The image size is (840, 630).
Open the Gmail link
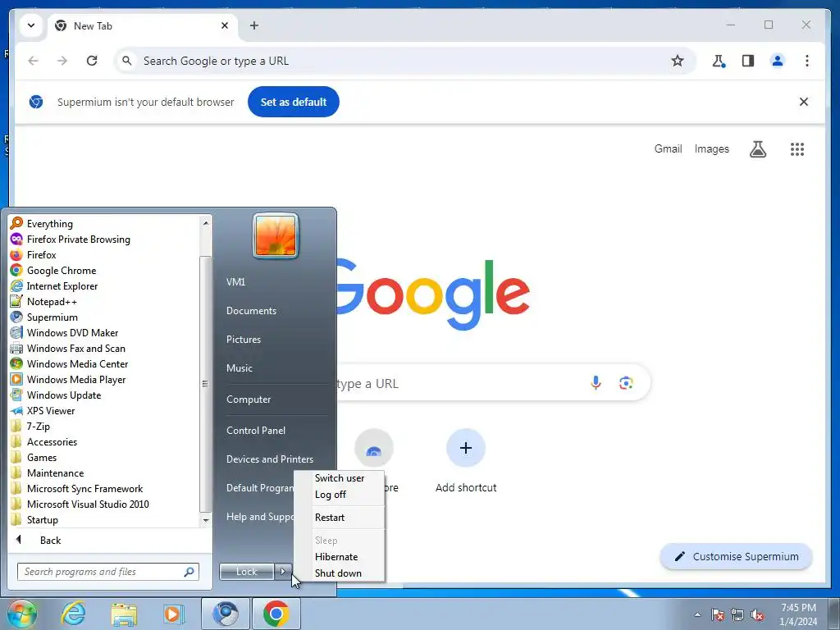[x=668, y=149]
